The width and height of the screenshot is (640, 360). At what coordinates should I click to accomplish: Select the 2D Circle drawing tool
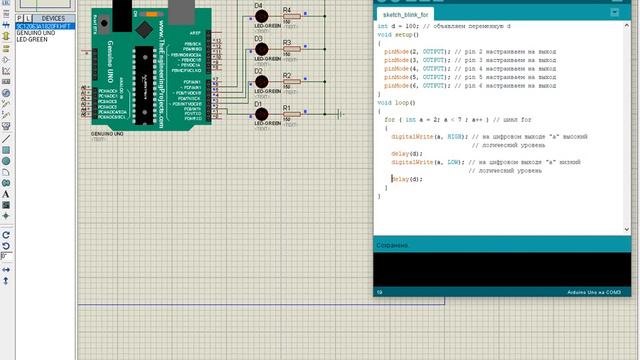click(x=6, y=161)
